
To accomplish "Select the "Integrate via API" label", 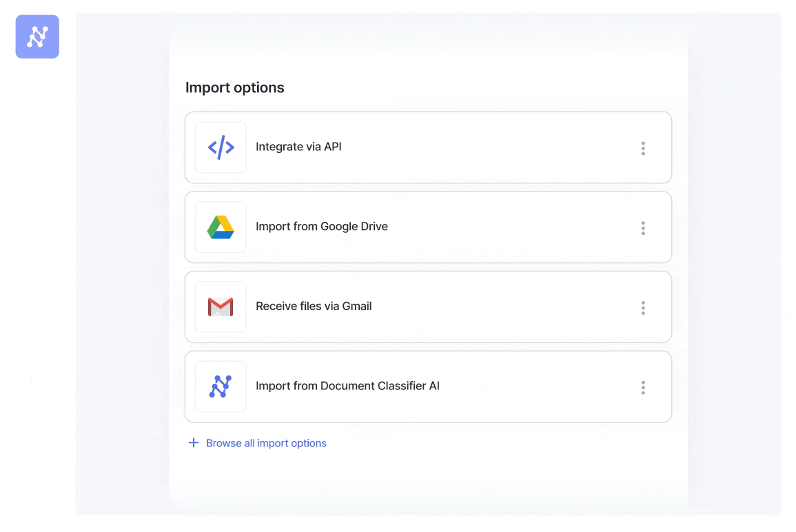I will click(x=298, y=147).
